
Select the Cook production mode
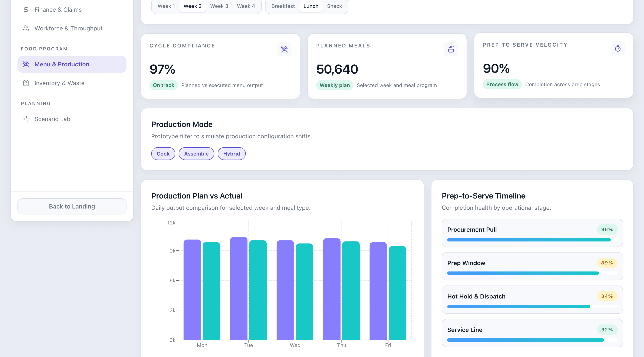pyautogui.click(x=163, y=153)
